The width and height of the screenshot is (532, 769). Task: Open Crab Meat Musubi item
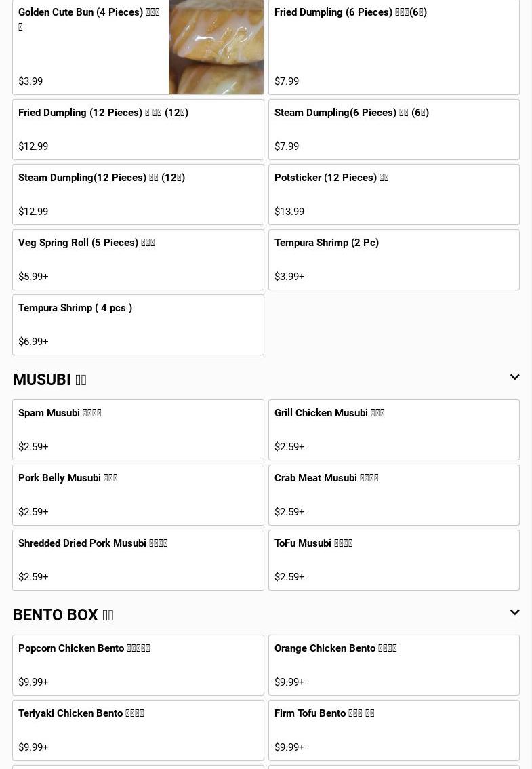tap(394, 495)
